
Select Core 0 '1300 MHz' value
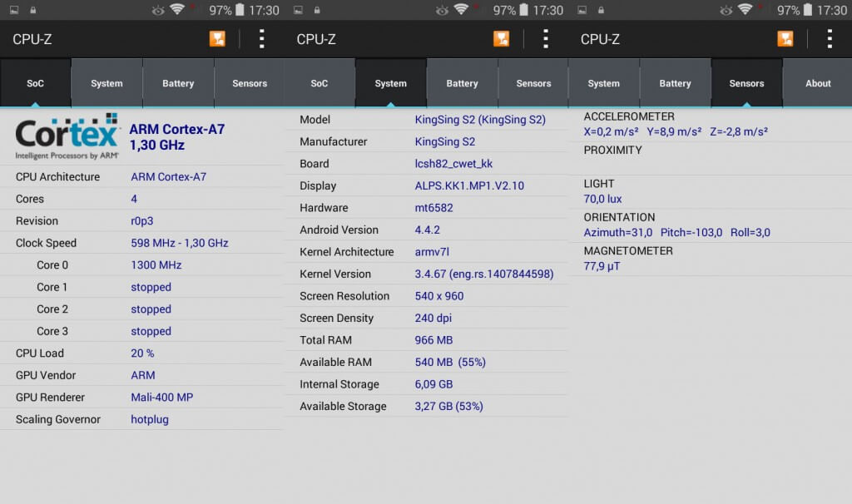tap(156, 265)
